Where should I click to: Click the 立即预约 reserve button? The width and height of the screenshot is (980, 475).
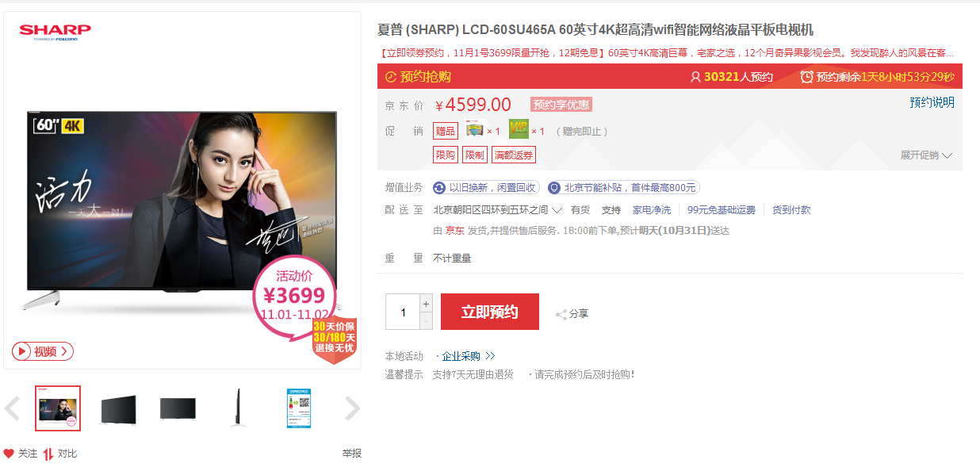(x=490, y=312)
